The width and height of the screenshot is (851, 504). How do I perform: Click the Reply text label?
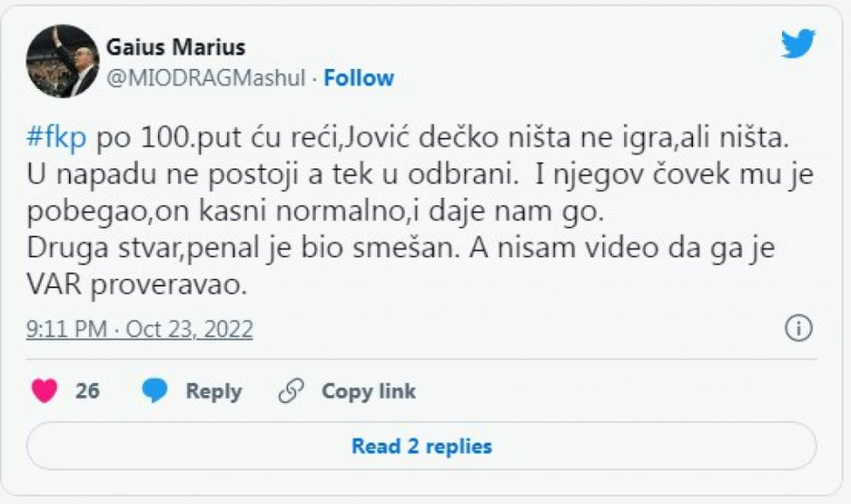click(213, 391)
